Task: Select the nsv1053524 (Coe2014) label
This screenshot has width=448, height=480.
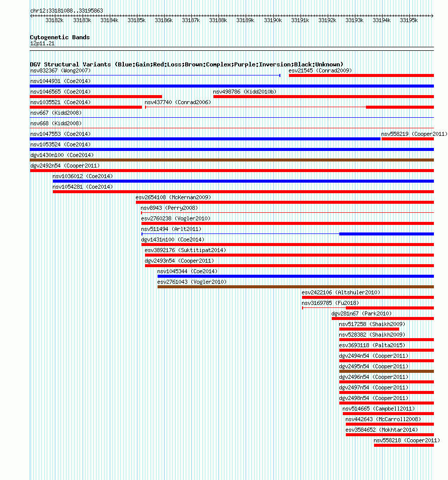Action: point(60,144)
